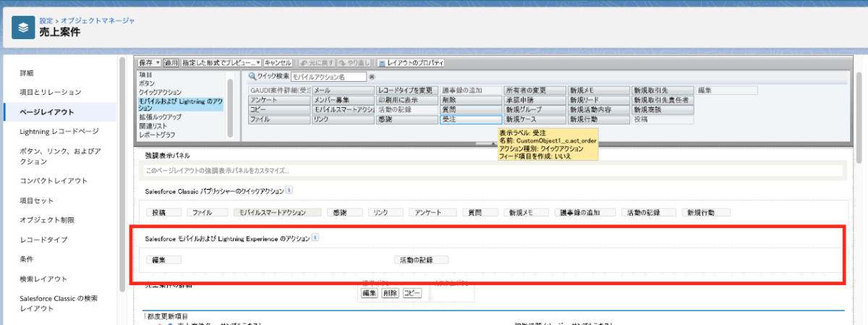Select 新規商談 palette action
Image resolution: width=868 pixels, height=325 pixels.
(663, 109)
